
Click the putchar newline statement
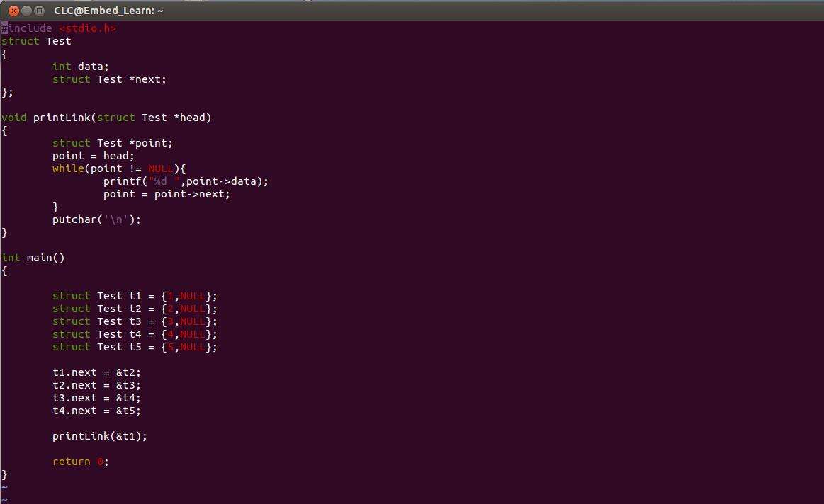click(96, 219)
